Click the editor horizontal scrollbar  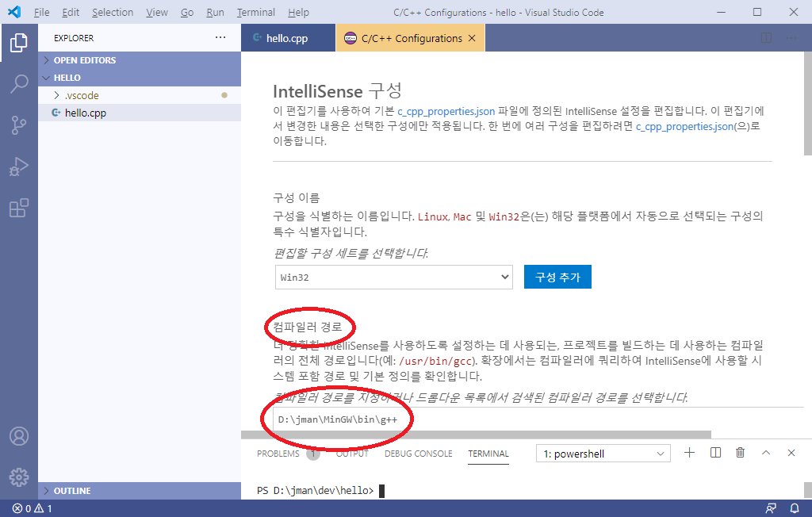[x=476, y=434]
